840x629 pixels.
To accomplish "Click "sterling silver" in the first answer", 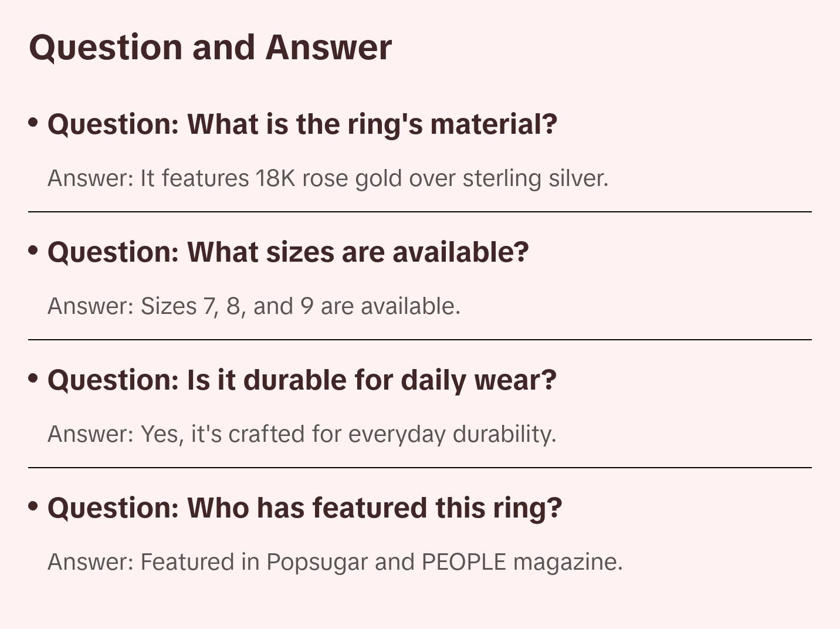I will [535, 178].
